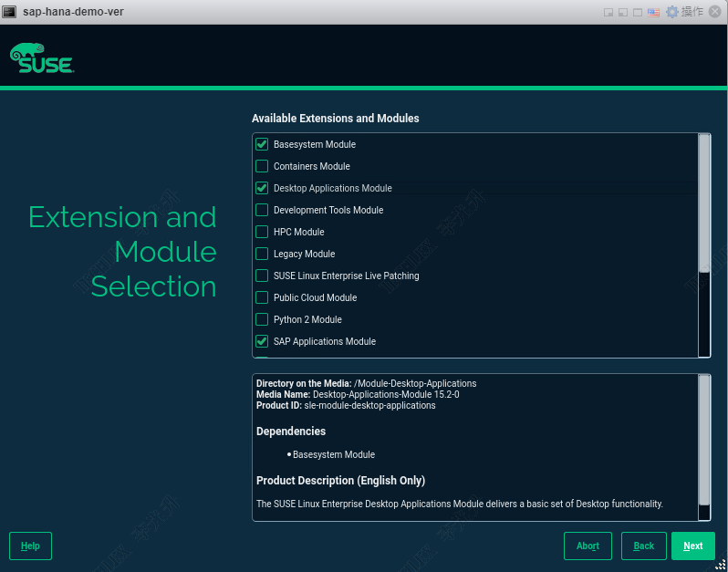Viewport: 728px width, 572px height.
Task: Click the window resize grip at corner
Action: (x=721, y=566)
